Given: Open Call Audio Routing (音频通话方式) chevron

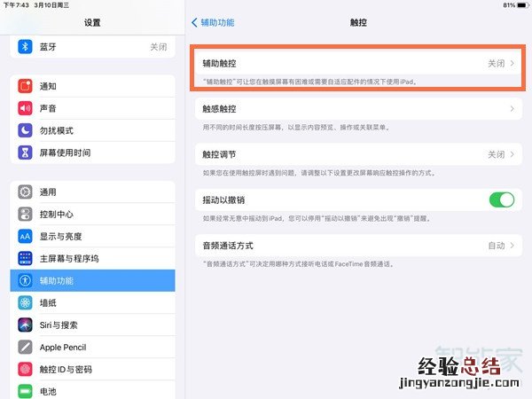Looking at the screenshot, I should [512, 246].
